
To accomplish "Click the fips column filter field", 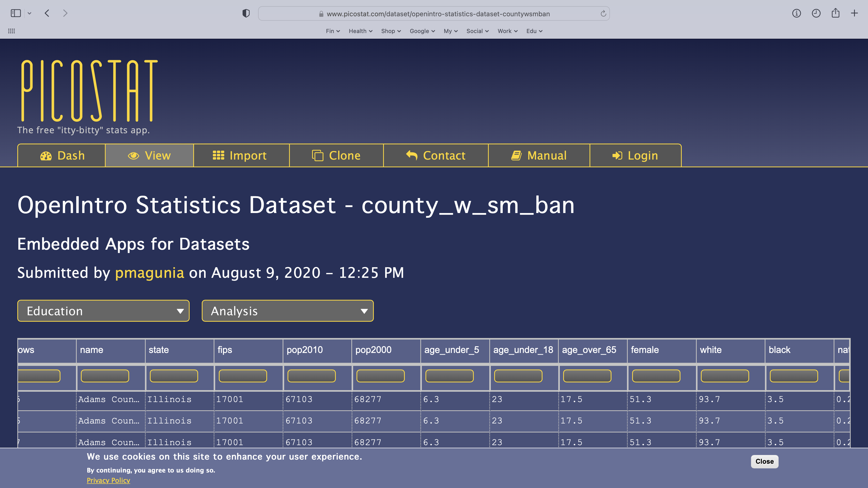I will (243, 376).
